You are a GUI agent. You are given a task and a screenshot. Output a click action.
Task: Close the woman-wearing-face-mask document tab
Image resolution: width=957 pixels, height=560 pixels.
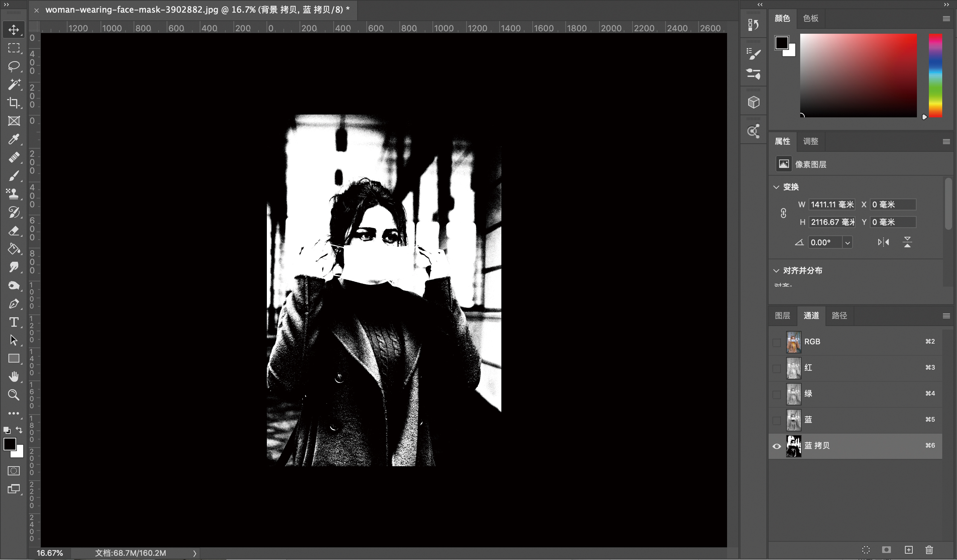tap(37, 11)
